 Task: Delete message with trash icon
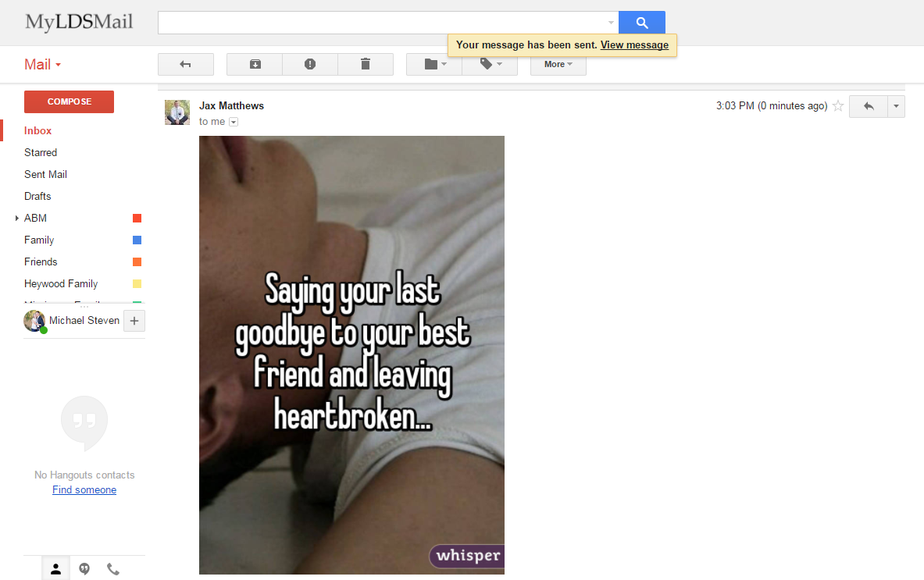tap(366, 64)
